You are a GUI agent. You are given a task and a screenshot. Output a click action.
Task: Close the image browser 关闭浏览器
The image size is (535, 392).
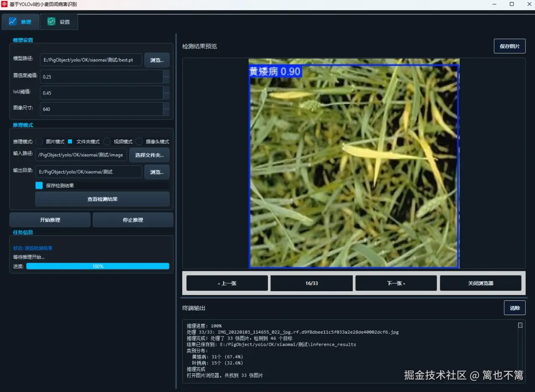pyautogui.click(x=481, y=283)
